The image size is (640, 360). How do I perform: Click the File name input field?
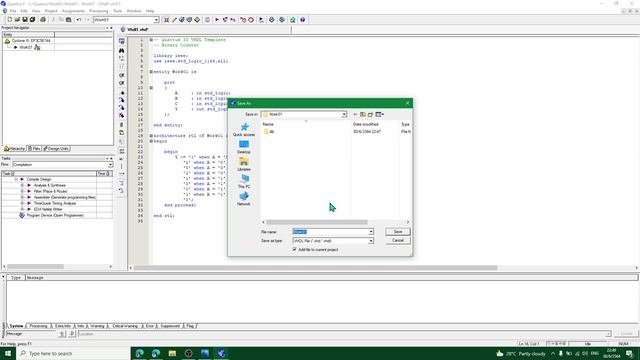[330, 232]
